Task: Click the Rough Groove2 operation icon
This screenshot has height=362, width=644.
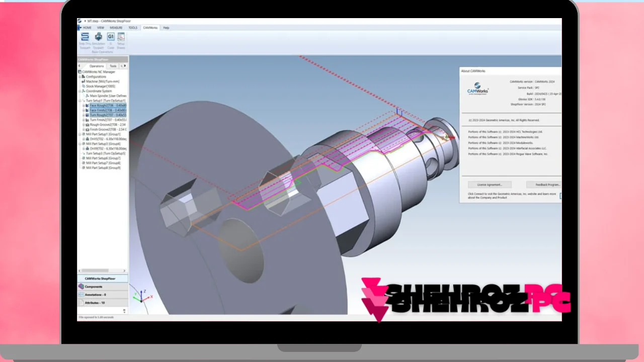Action: pyautogui.click(x=88, y=125)
